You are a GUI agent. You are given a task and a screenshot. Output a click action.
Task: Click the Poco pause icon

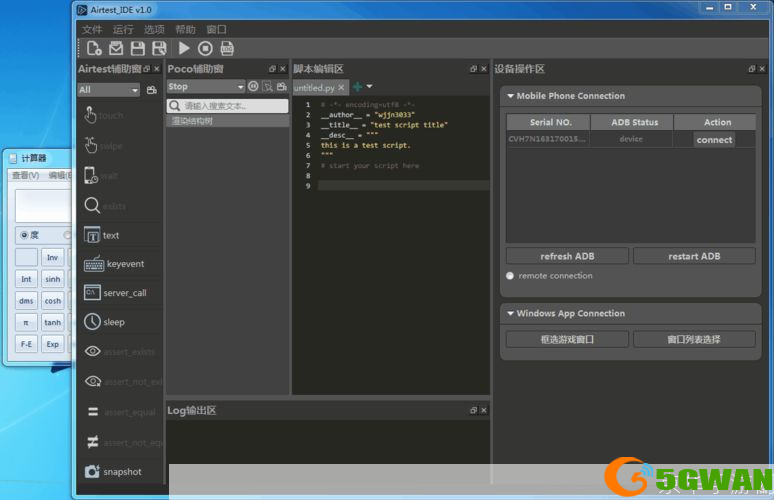pos(253,86)
